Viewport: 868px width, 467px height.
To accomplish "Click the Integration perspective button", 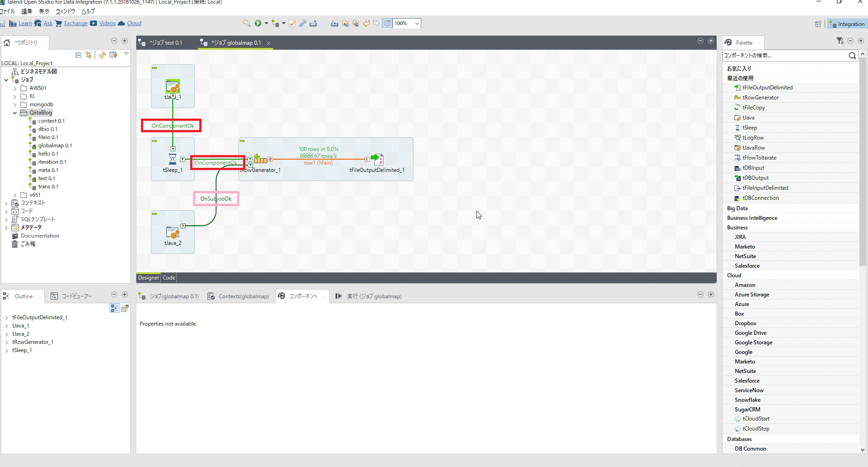I will pyautogui.click(x=847, y=24).
